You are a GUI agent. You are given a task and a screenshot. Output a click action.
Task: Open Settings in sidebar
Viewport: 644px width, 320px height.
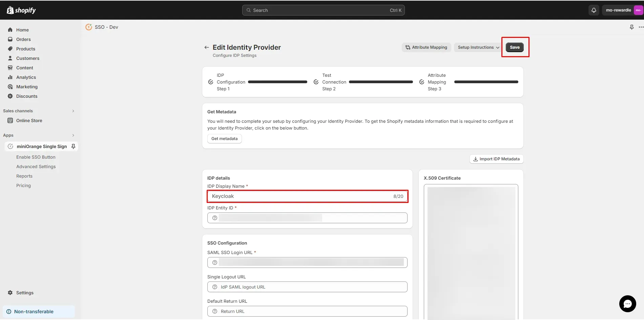pos(25,293)
